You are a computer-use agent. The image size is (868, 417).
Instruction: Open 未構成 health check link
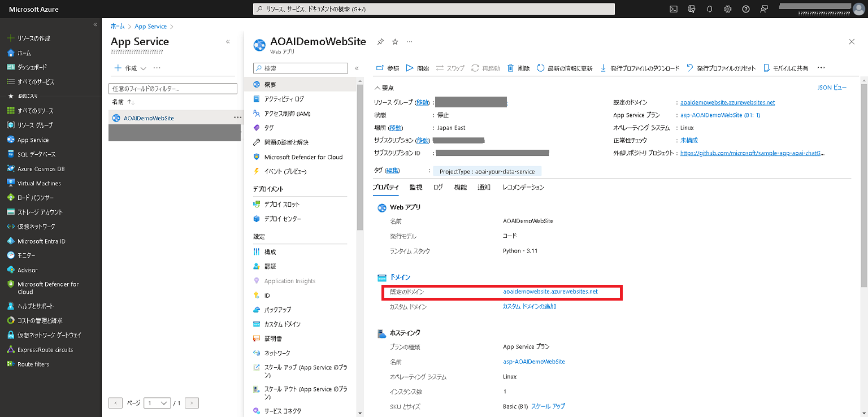click(x=689, y=140)
